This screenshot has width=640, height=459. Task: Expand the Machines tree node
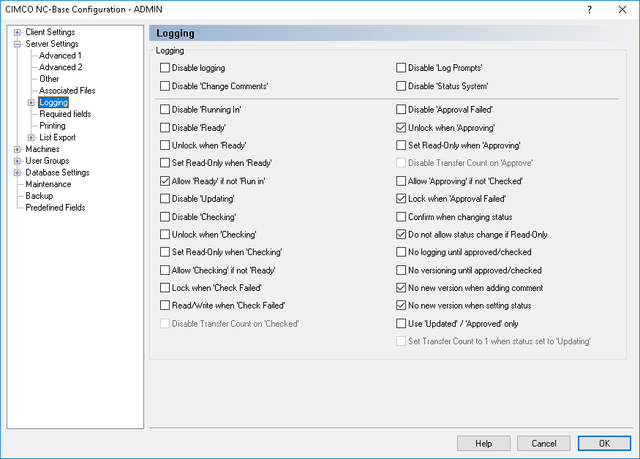pos(17,149)
